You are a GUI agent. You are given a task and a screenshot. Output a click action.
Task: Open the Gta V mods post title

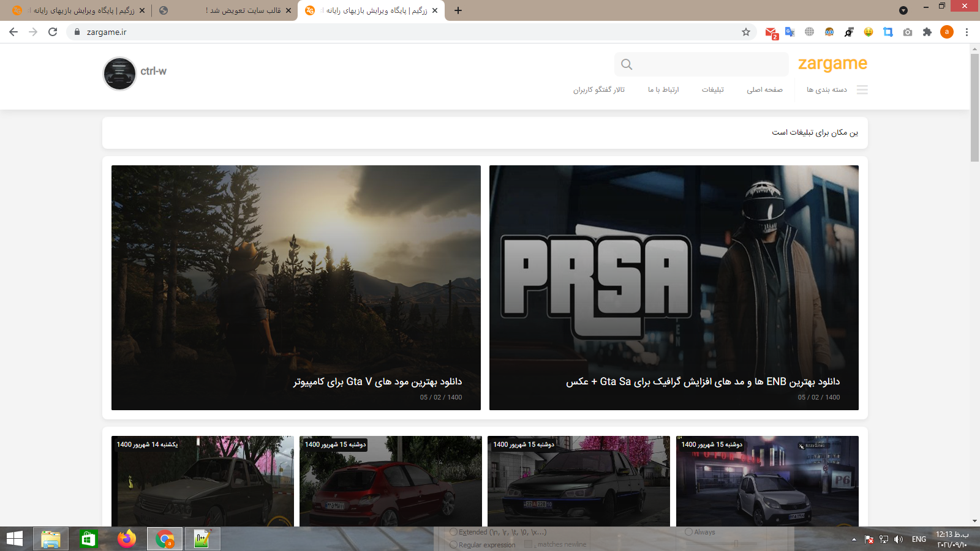click(377, 381)
